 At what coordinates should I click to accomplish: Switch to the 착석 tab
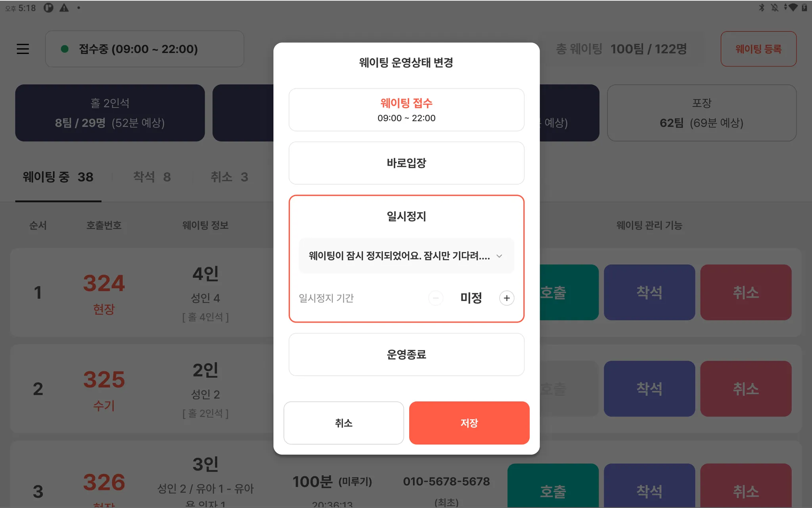coord(152,177)
